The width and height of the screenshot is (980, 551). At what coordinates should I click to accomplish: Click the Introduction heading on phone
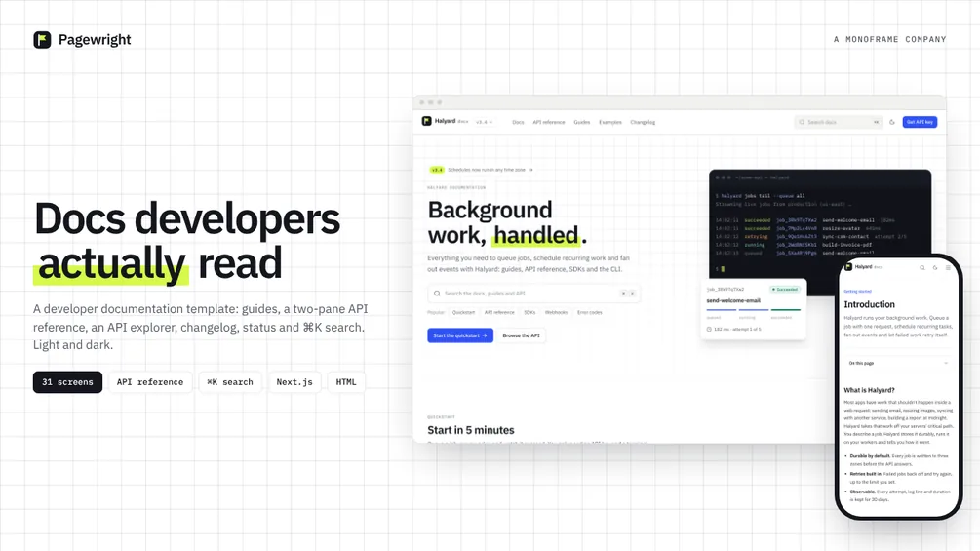[870, 304]
